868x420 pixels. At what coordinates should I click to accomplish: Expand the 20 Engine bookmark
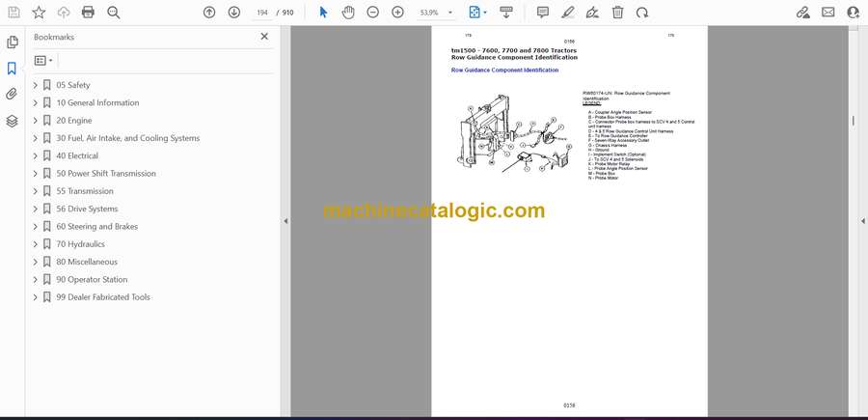pos(35,121)
